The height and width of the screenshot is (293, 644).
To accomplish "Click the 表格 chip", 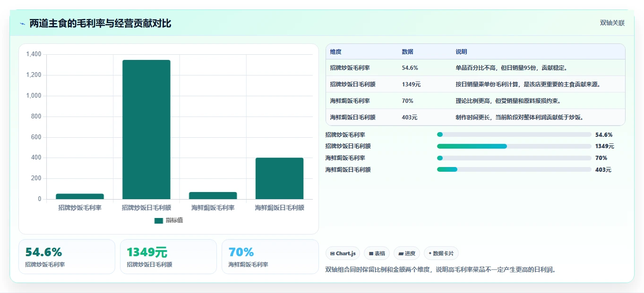I will coord(377,253).
